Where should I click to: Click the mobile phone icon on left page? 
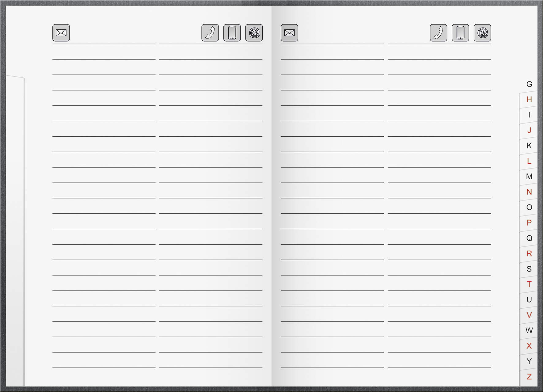point(232,33)
